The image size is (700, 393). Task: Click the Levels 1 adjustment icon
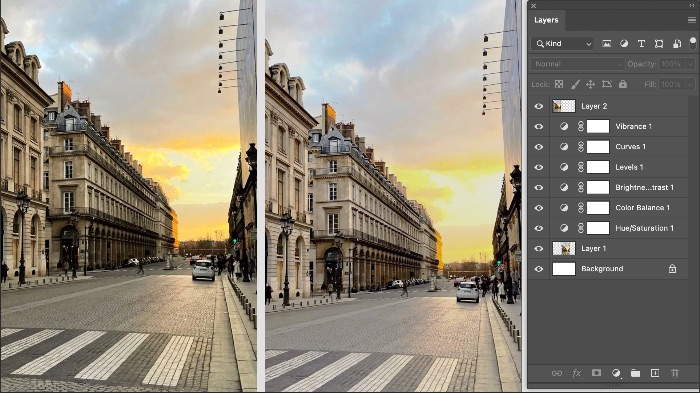tap(564, 167)
